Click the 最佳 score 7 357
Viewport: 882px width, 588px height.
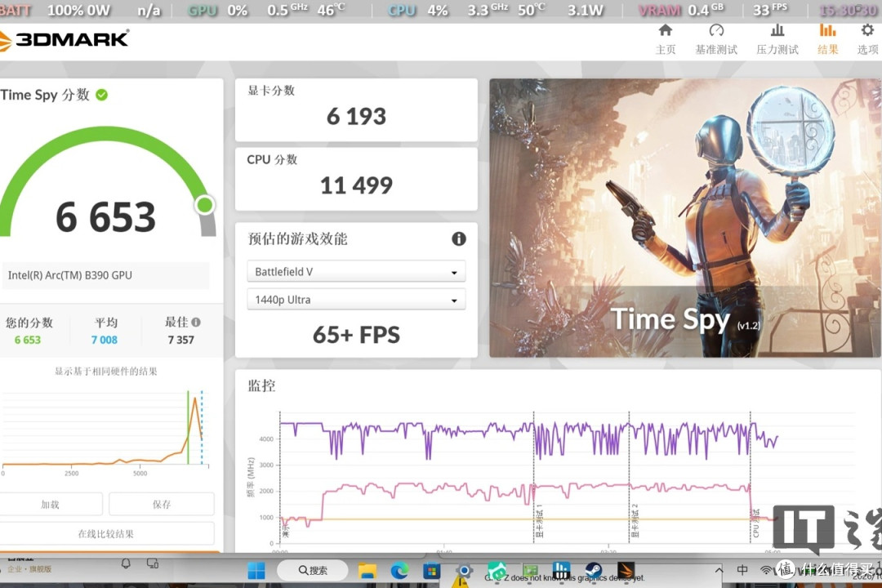point(181,340)
